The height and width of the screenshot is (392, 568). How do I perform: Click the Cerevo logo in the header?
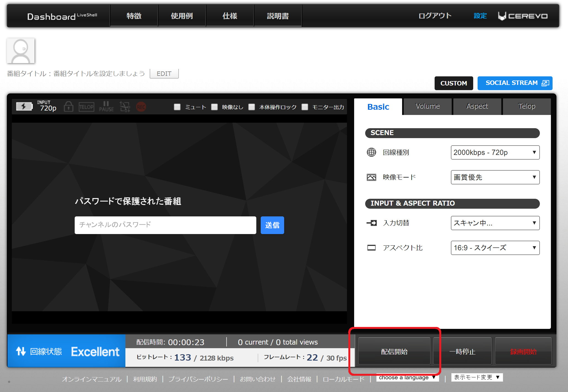[523, 16]
